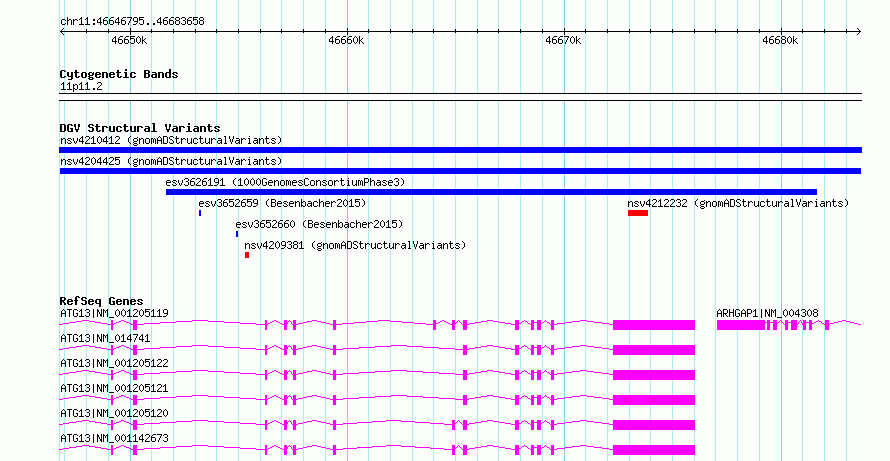This screenshot has height=461, width=890.
Task: Click the Cytogenetic Bands track title
Action: tap(119, 74)
